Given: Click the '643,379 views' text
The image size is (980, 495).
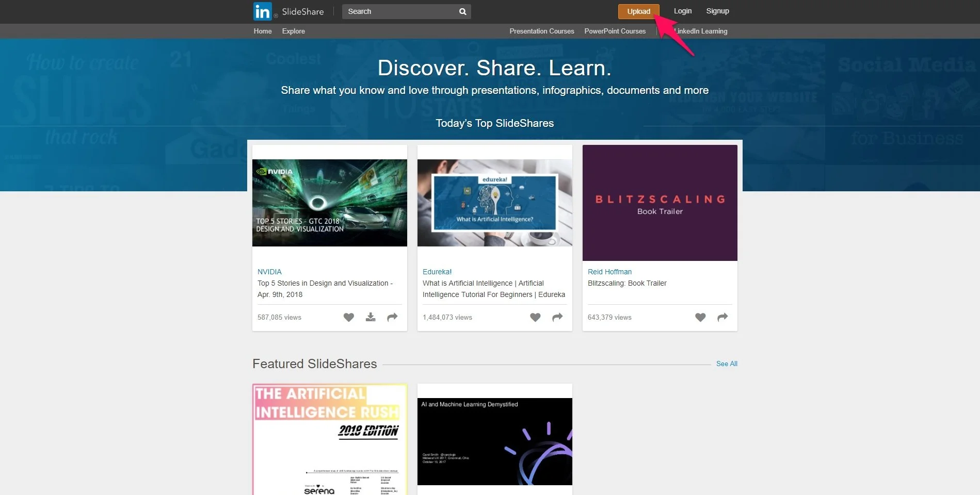Looking at the screenshot, I should (x=609, y=317).
